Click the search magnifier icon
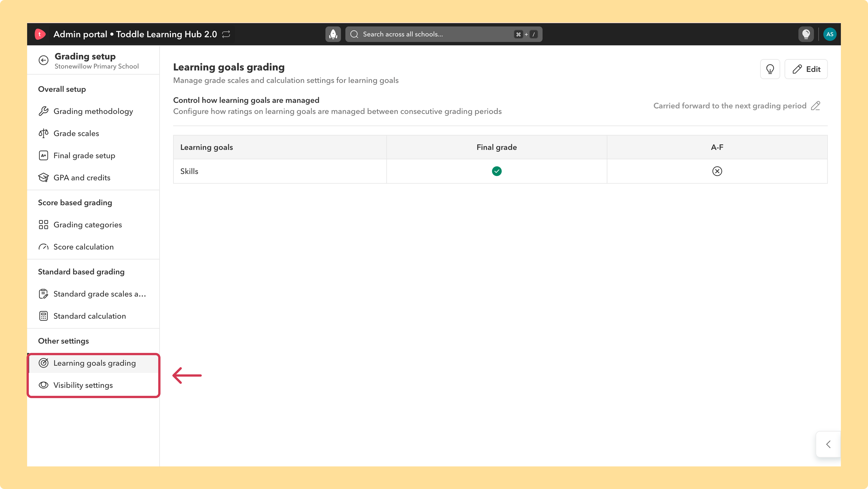The image size is (868, 489). pos(354,34)
